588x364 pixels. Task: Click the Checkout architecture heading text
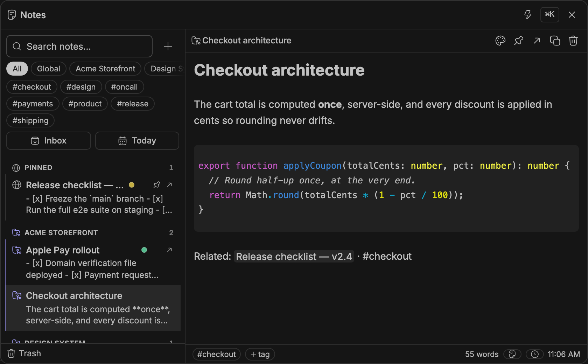[x=279, y=70]
